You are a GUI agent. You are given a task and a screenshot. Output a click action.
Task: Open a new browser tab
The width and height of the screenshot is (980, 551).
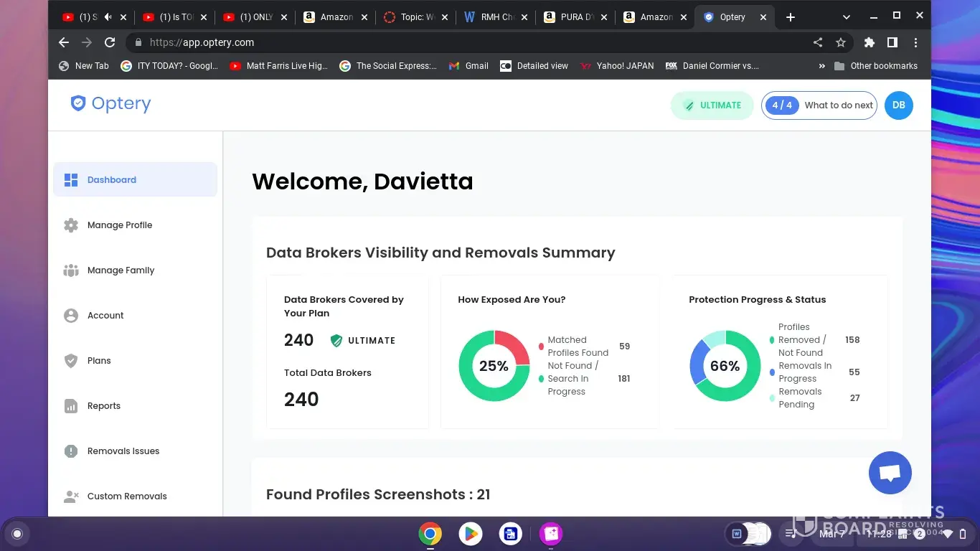(791, 17)
